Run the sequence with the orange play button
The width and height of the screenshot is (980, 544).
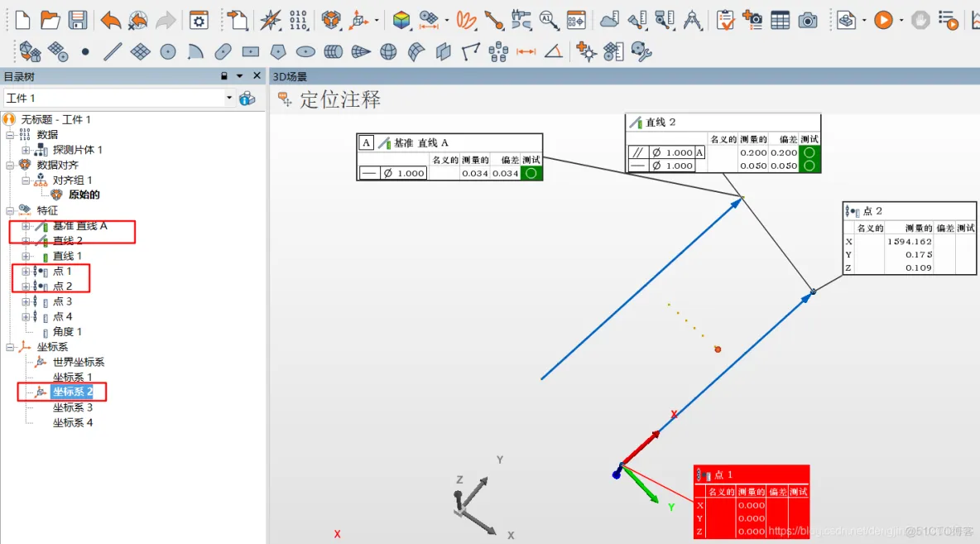pos(883,20)
